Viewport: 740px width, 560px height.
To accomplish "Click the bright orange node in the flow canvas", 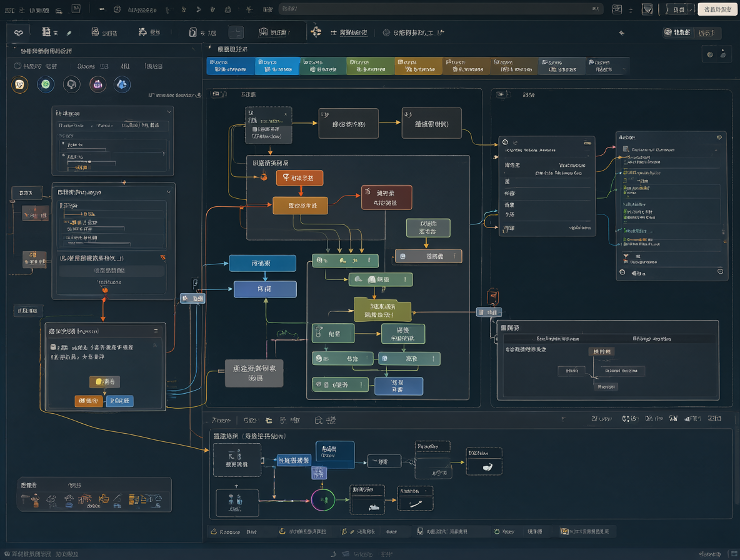I will 299,177.
